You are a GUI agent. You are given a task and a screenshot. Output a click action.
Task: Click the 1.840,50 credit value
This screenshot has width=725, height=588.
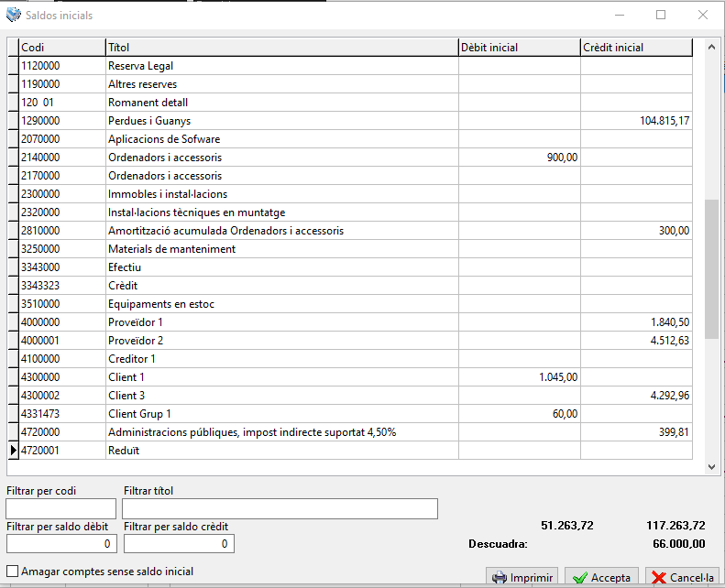(670, 322)
